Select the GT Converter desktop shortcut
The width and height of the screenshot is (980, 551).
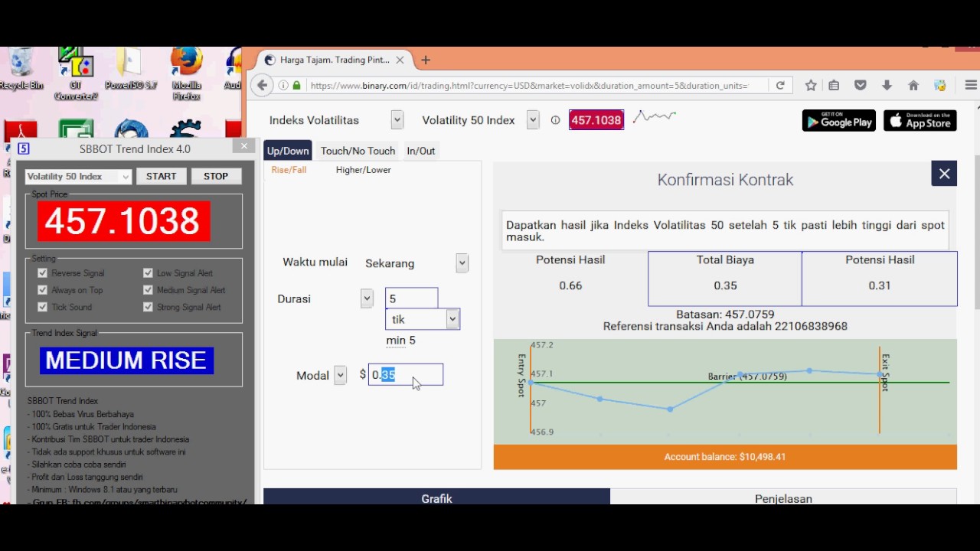pyautogui.click(x=75, y=73)
